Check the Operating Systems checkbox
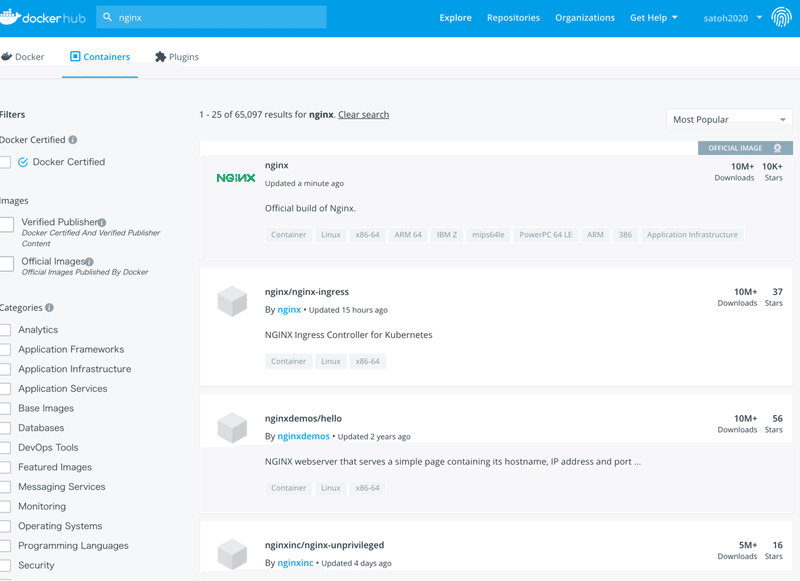Screen dimensions: 800x581 tap(5, 526)
